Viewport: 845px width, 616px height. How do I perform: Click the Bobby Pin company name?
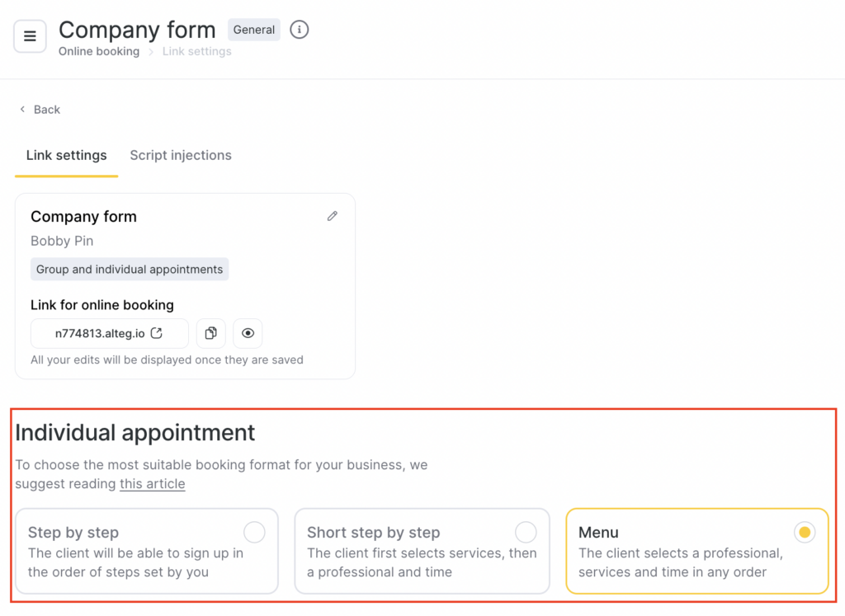point(62,241)
